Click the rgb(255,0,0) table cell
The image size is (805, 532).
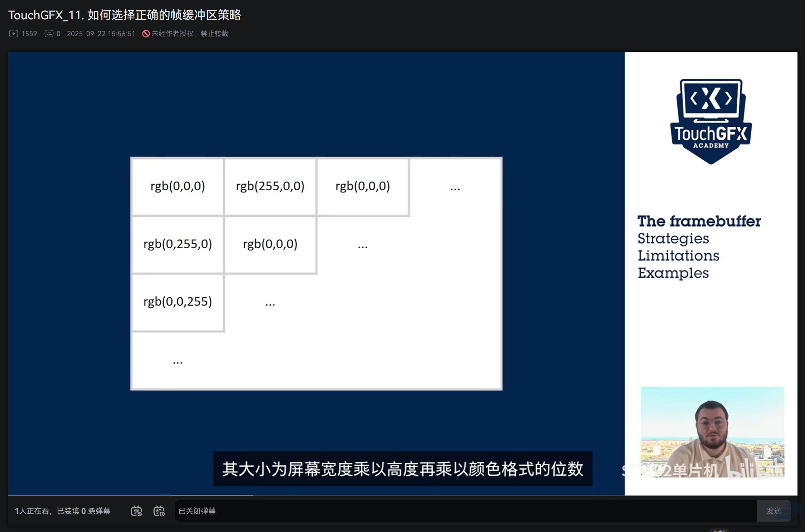(x=270, y=186)
